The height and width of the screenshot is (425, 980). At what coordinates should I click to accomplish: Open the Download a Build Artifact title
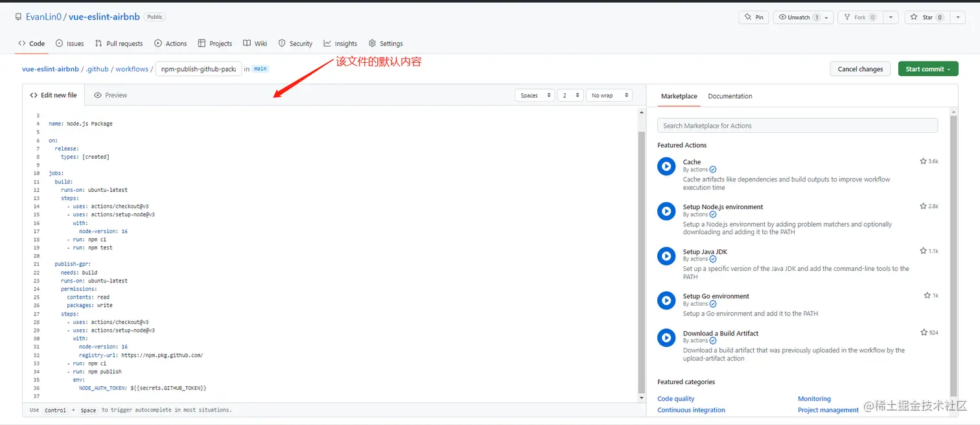[720, 333]
